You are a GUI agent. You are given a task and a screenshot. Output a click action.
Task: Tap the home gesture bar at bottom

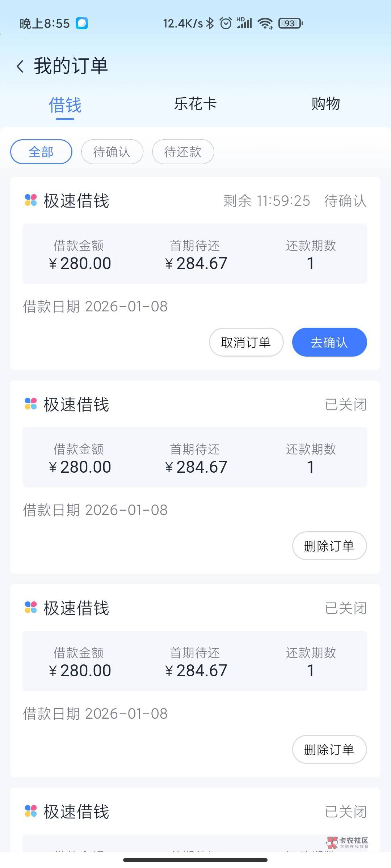click(195, 860)
